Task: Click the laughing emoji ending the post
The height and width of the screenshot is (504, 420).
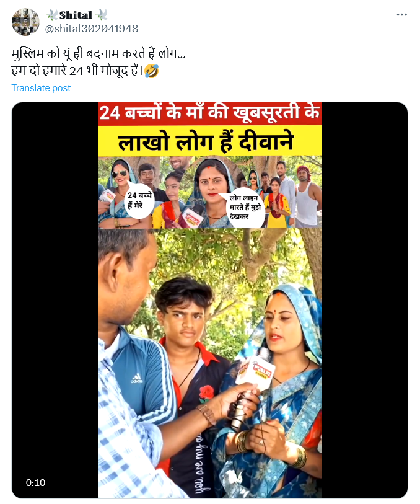Action: (x=152, y=71)
